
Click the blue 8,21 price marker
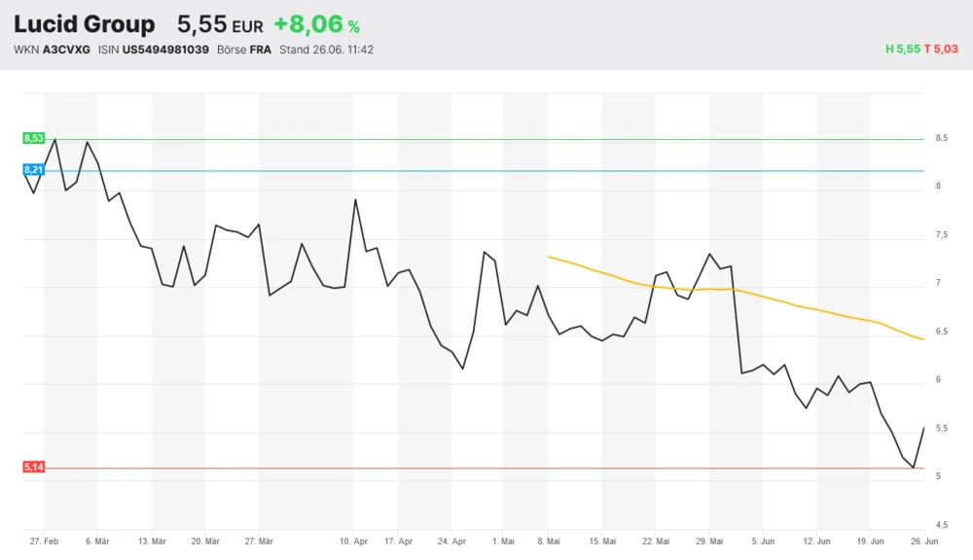click(x=34, y=170)
